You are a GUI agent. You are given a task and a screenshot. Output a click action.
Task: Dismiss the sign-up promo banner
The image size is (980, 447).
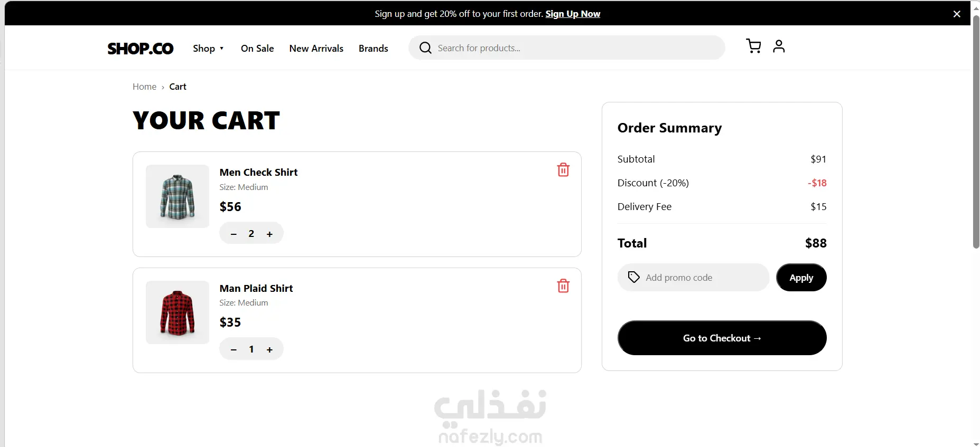click(957, 14)
